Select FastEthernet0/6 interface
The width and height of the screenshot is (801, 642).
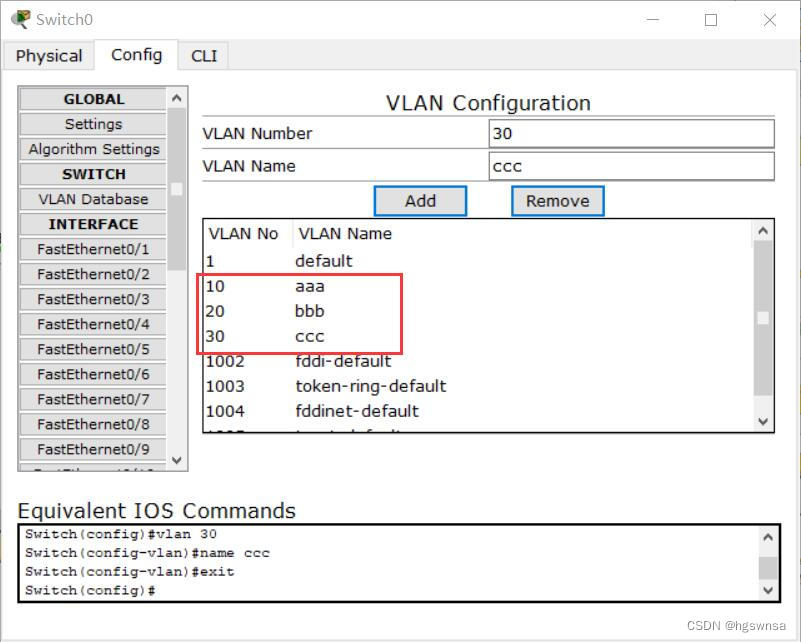(93, 374)
